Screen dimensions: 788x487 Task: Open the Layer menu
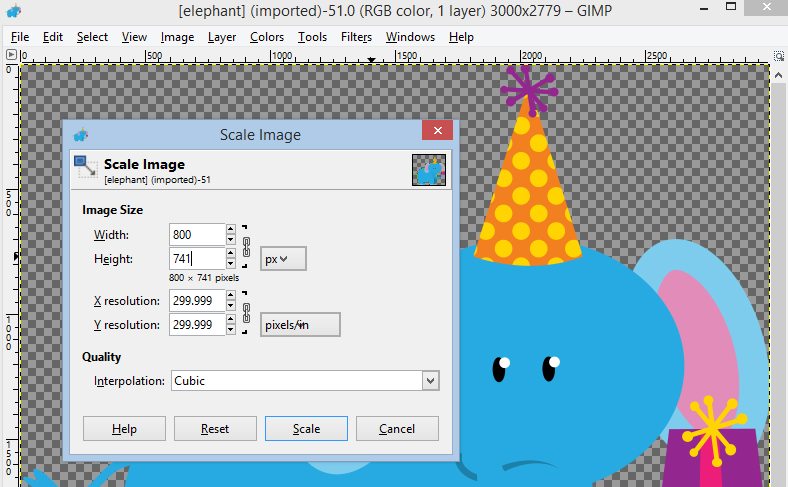point(222,37)
